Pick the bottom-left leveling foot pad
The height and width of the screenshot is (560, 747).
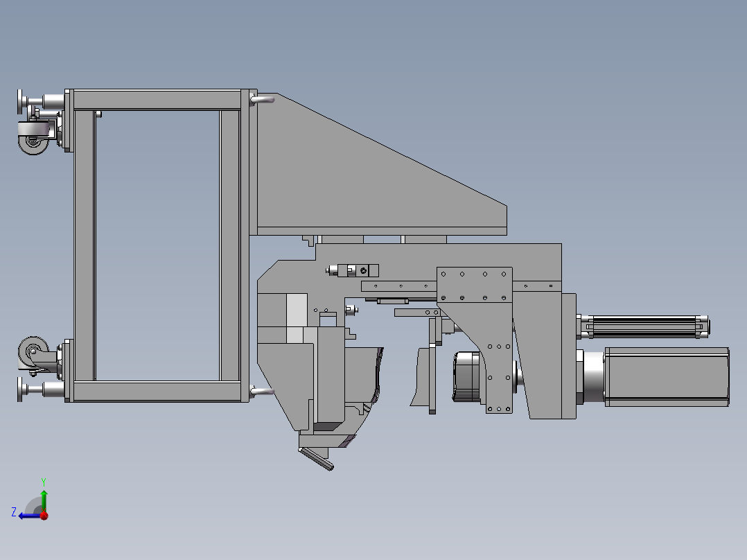[21, 390]
